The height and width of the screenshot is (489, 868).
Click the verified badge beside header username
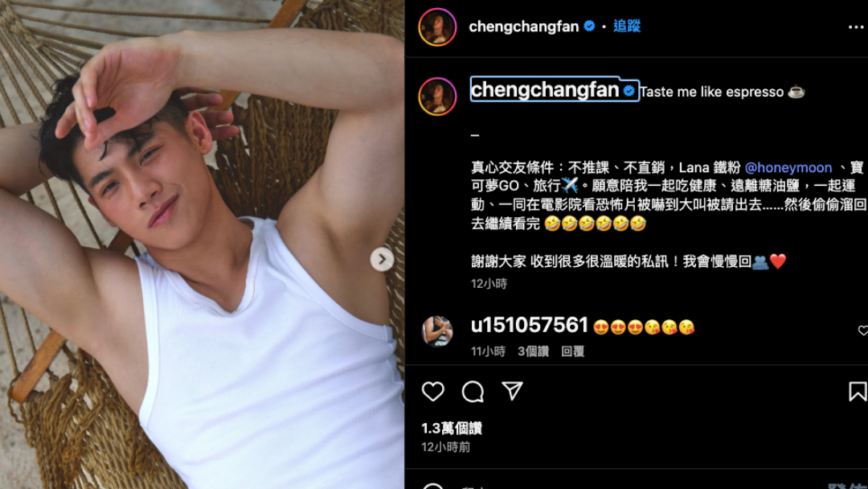coord(589,26)
